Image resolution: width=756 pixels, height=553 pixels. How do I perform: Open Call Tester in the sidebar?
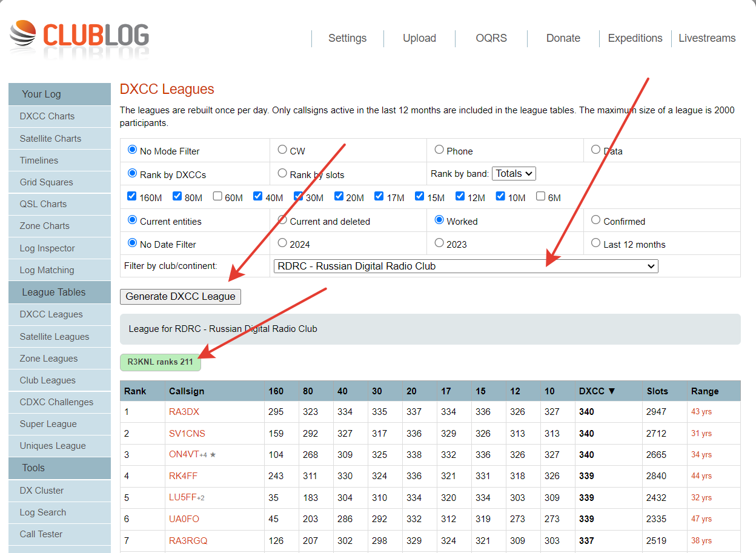[x=59, y=534]
